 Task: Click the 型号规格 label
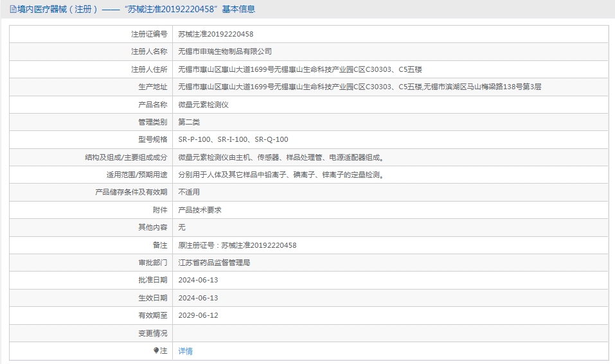tap(152, 139)
